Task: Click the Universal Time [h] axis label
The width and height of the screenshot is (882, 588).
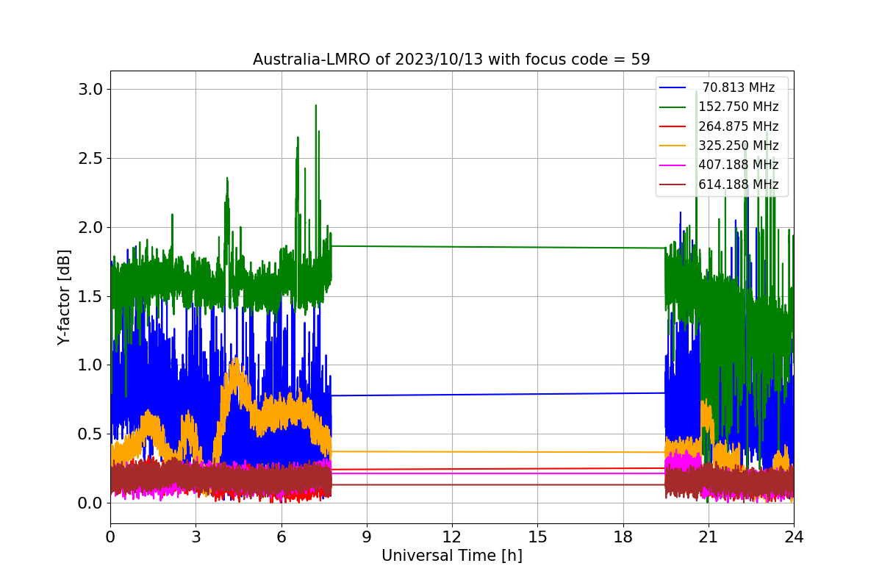Action: (x=451, y=556)
